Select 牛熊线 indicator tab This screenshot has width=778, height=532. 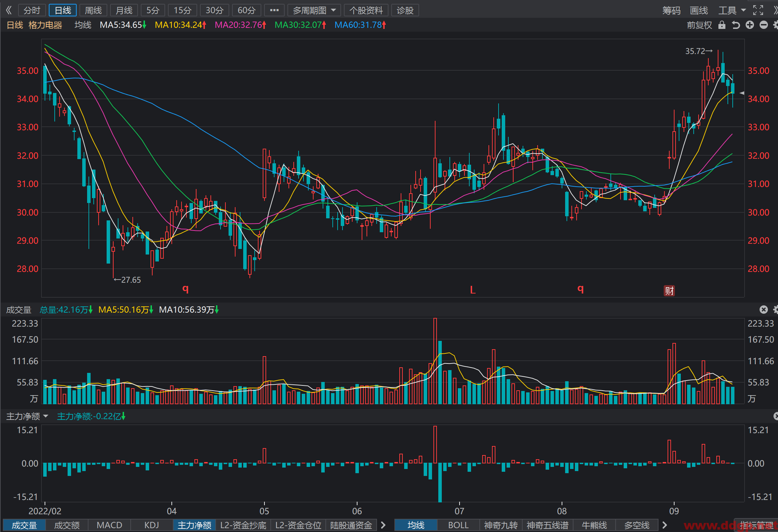594,525
